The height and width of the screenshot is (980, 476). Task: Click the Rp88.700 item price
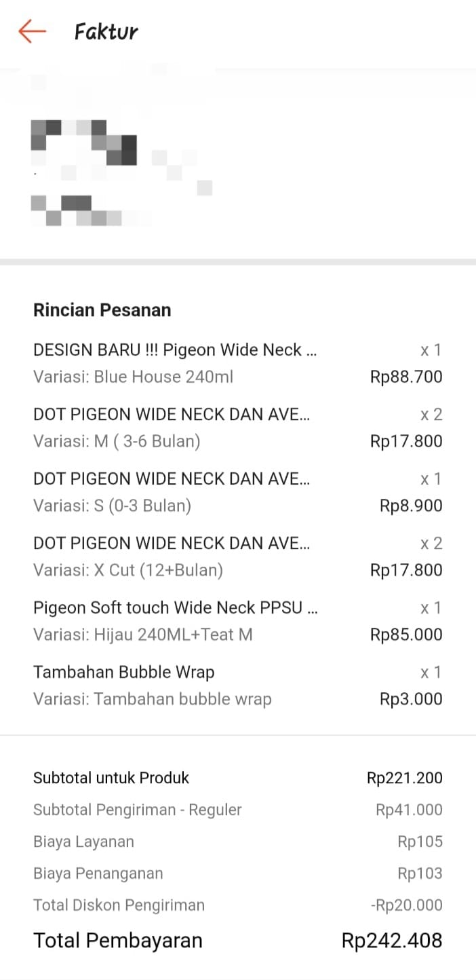coord(405,377)
